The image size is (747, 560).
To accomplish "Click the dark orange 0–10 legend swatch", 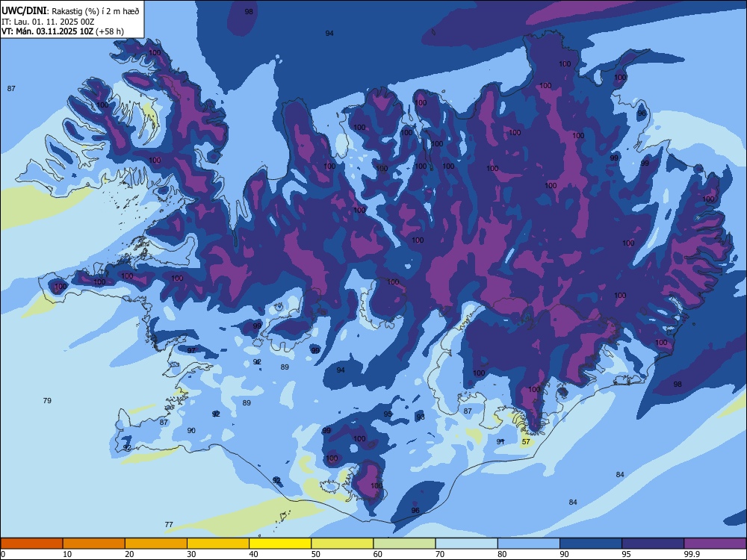I will coord(31,544).
